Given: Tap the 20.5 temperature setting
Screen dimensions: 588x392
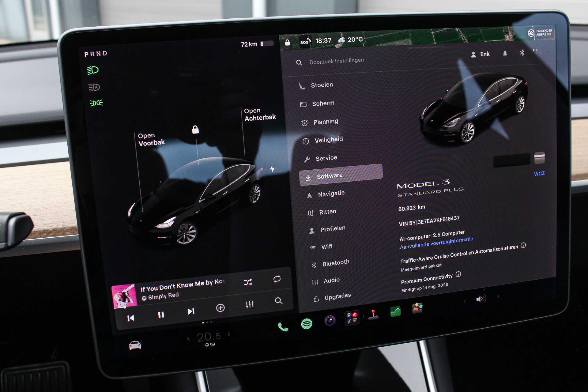Looking at the screenshot, I should click(x=209, y=337).
